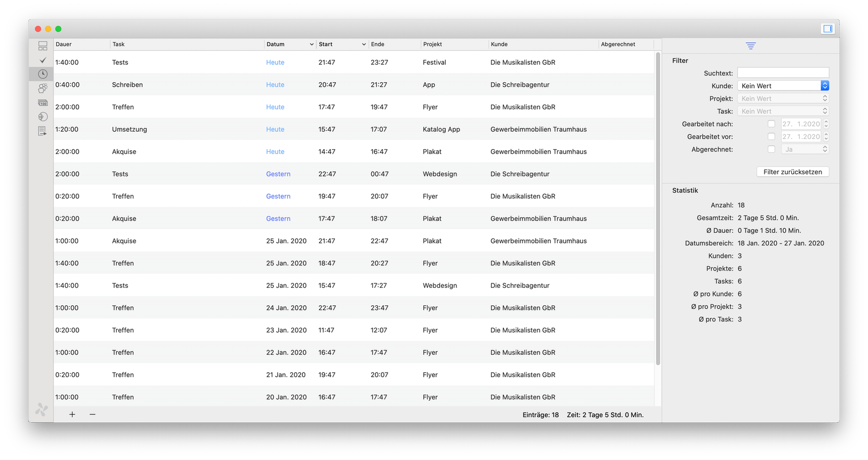Image resolution: width=868 pixels, height=460 pixels.
Task: Click the Task column header
Action: coord(187,44)
